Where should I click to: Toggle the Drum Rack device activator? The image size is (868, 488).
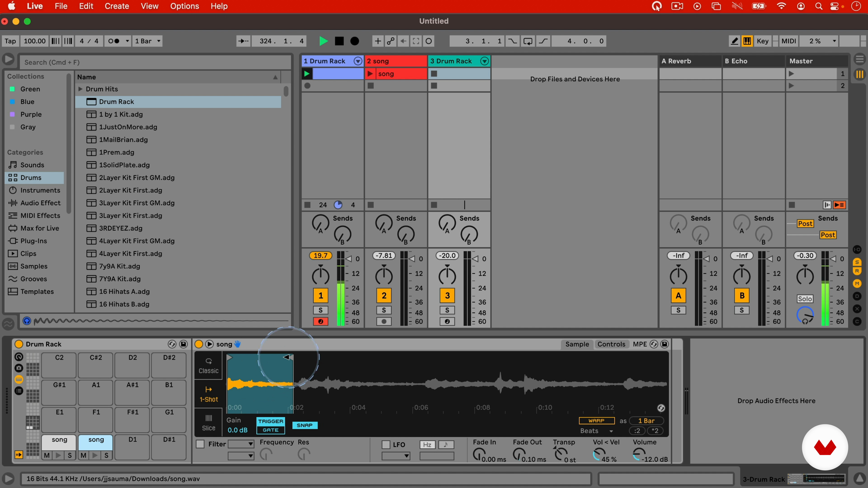click(x=19, y=344)
